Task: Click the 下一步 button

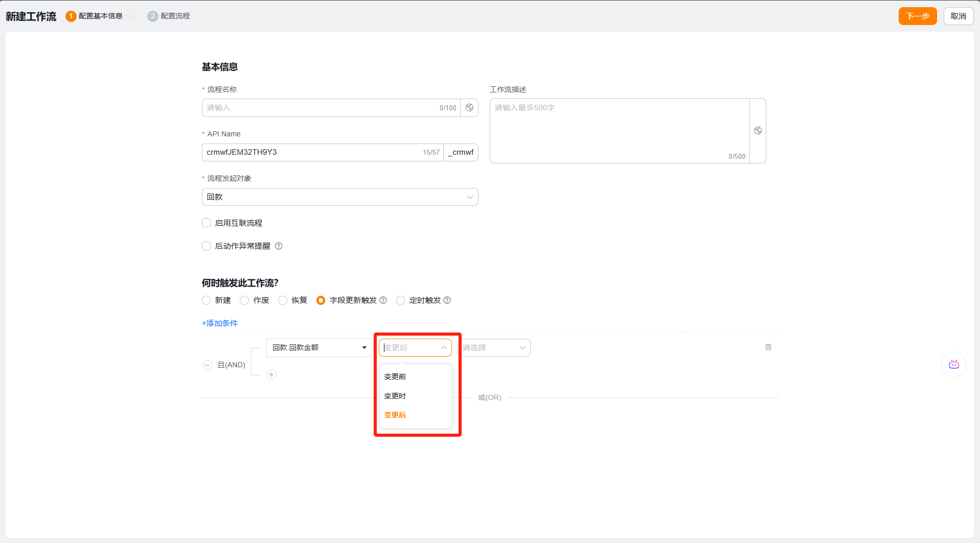Action: click(x=917, y=16)
